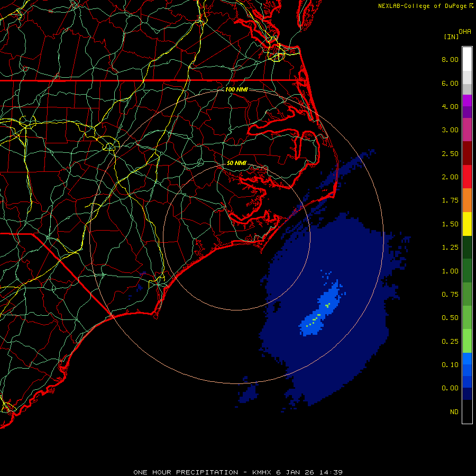Image resolution: width=476 pixels, height=476 pixels.
Task: Select the 1.75 legend value
Action: point(450,200)
